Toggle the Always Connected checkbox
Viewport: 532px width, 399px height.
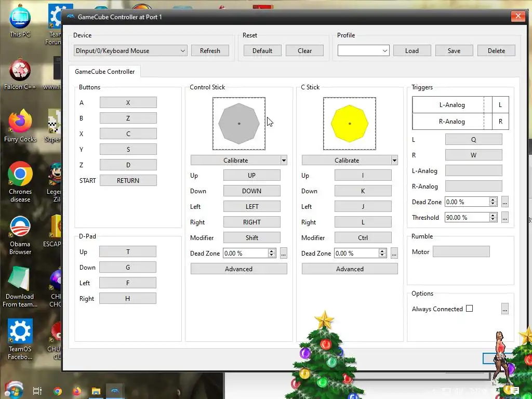[469, 309]
